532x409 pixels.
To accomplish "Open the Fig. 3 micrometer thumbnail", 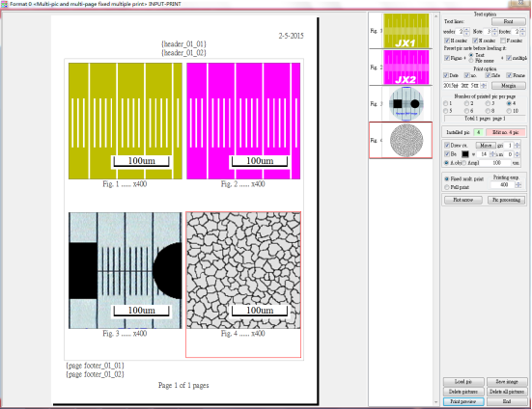I will click(406, 103).
